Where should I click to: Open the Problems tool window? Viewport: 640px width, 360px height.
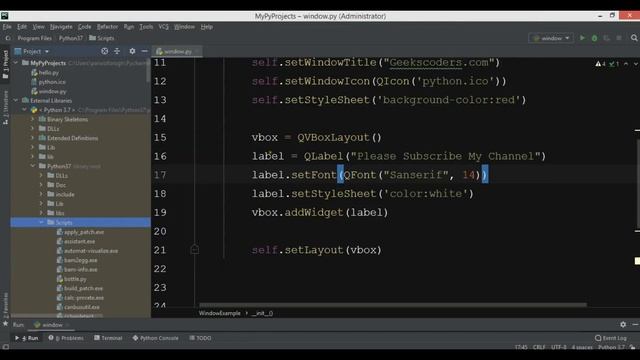(x=66, y=338)
